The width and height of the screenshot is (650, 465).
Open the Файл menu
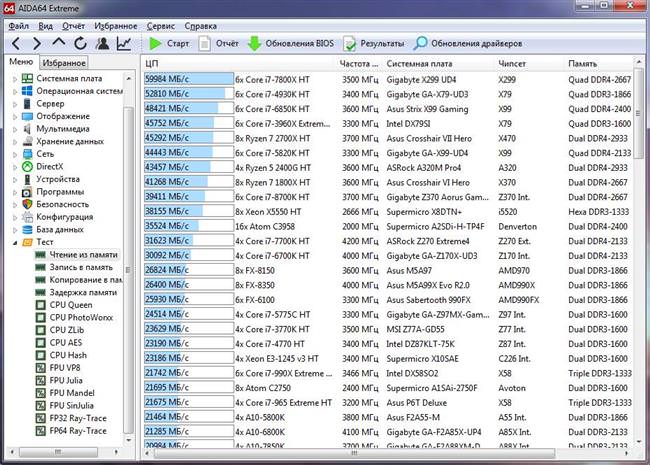pos(19,26)
